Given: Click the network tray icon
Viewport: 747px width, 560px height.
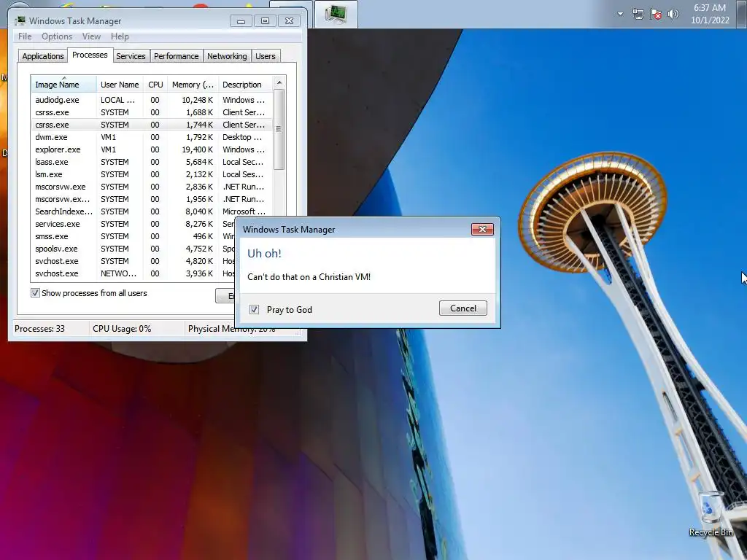Looking at the screenshot, I should tap(638, 15).
